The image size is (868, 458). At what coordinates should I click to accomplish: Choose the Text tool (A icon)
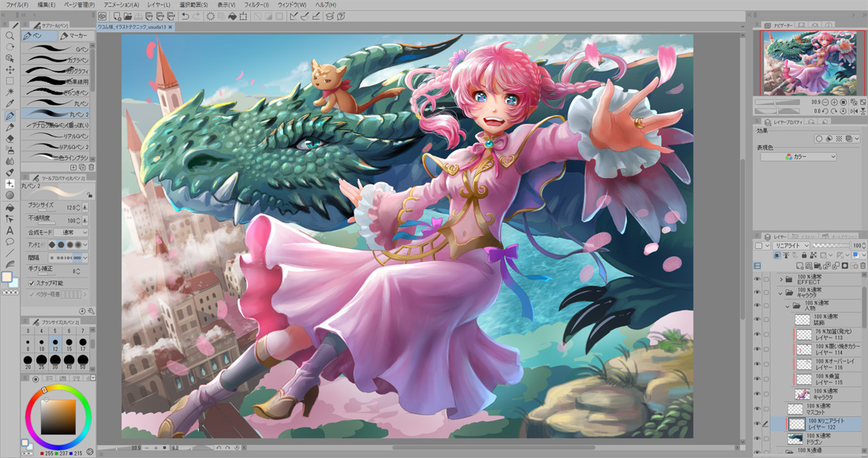pos(10,230)
